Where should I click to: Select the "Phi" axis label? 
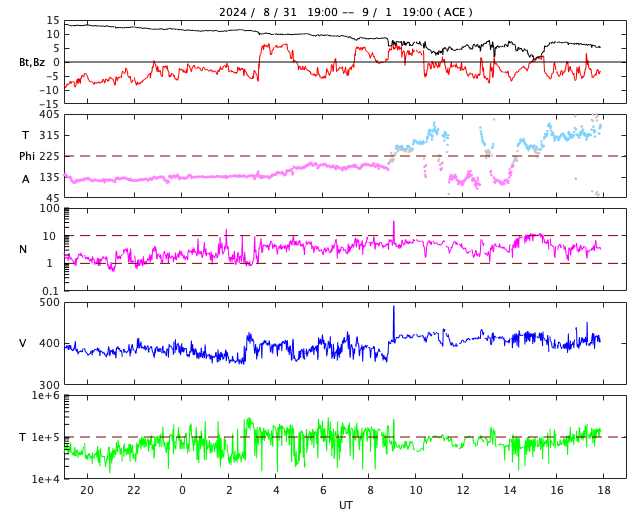[x=27, y=156]
